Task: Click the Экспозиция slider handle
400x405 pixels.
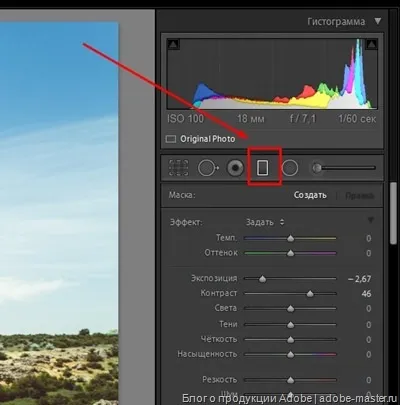Action: tap(263, 279)
